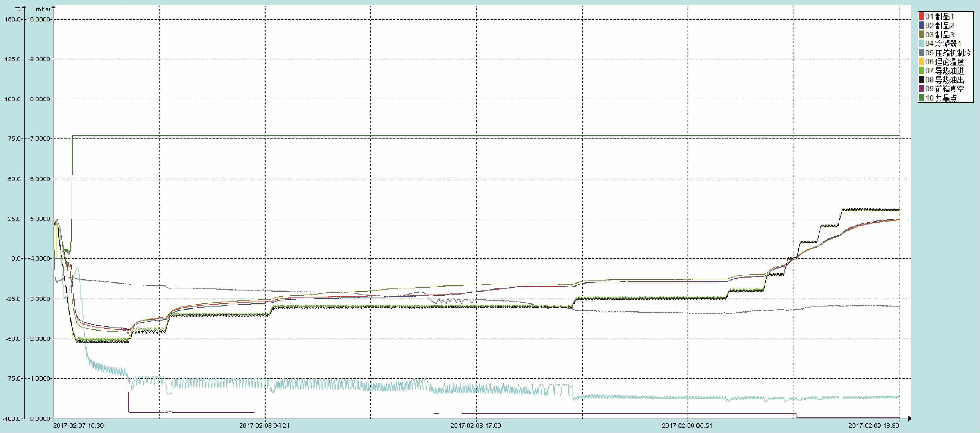Click the 2017-02-07 15:36 start time label

[78, 426]
